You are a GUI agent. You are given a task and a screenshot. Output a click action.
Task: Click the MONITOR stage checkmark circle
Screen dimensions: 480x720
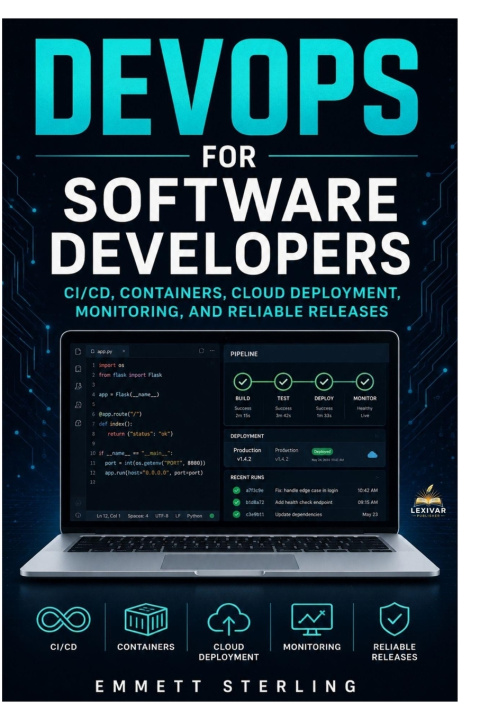365,382
